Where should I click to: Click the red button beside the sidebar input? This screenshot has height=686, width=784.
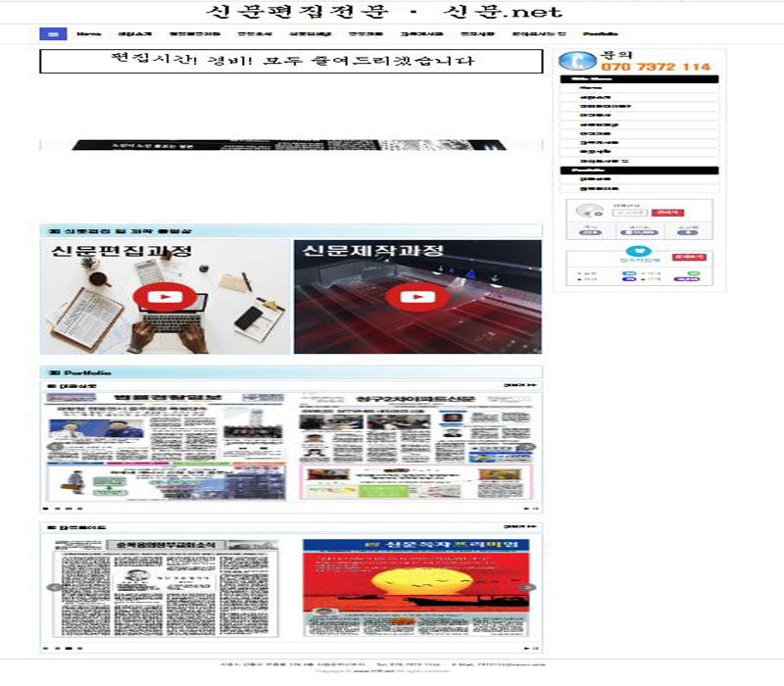pyautogui.click(x=667, y=212)
